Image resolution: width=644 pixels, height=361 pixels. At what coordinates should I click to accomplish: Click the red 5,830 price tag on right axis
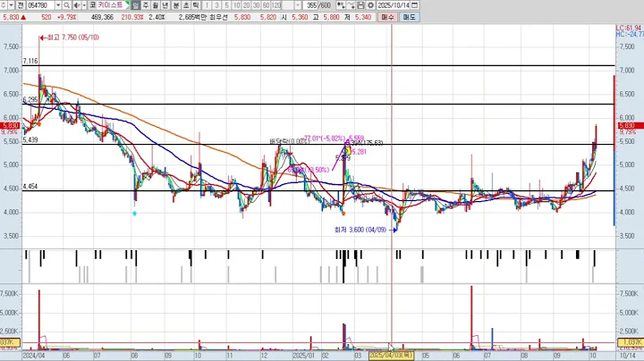[627, 125]
